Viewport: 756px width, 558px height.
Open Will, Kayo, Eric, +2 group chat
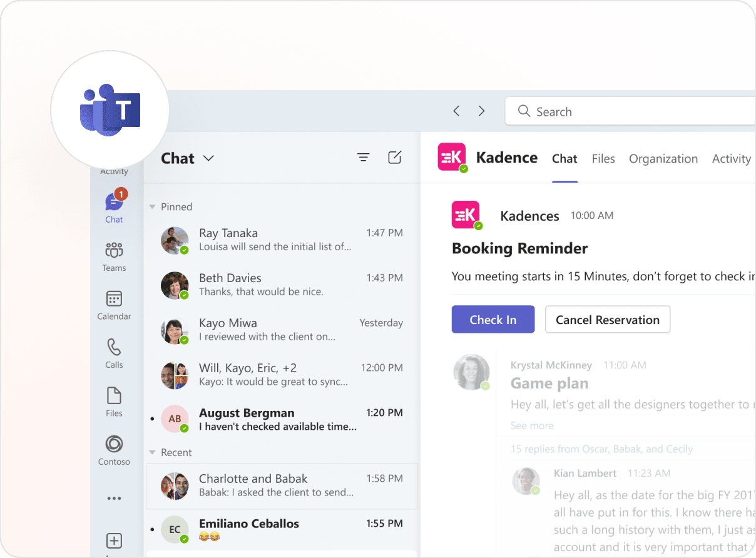pos(282,375)
